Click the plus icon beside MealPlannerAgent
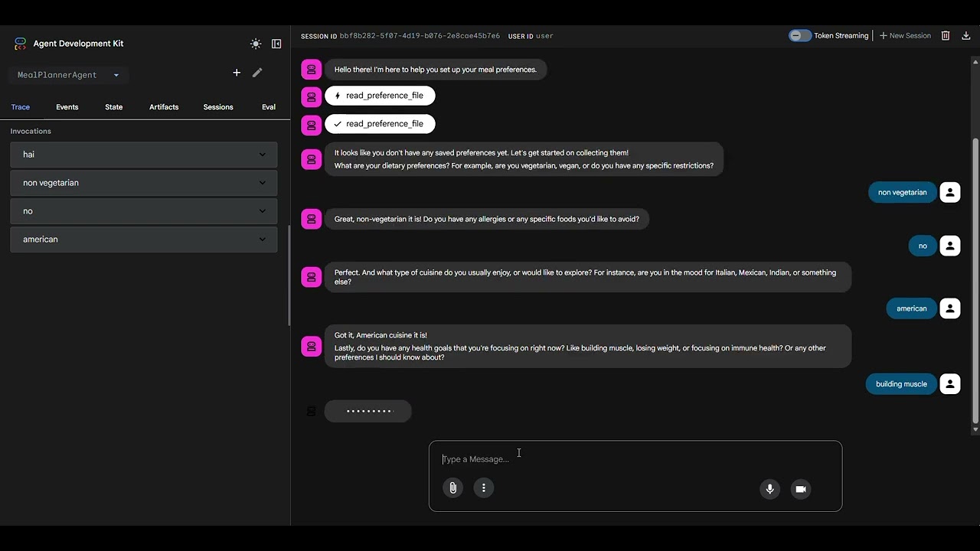The width and height of the screenshot is (980, 551). coord(237,73)
